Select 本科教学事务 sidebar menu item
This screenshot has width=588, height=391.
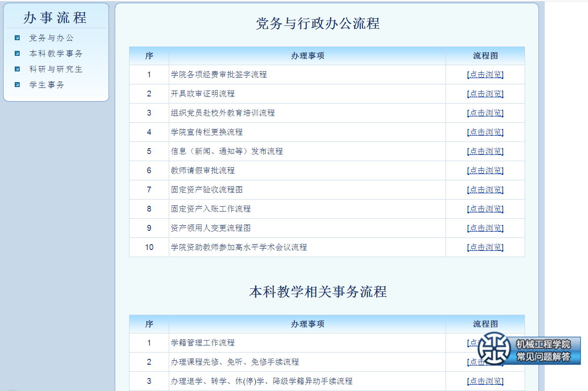(56, 54)
